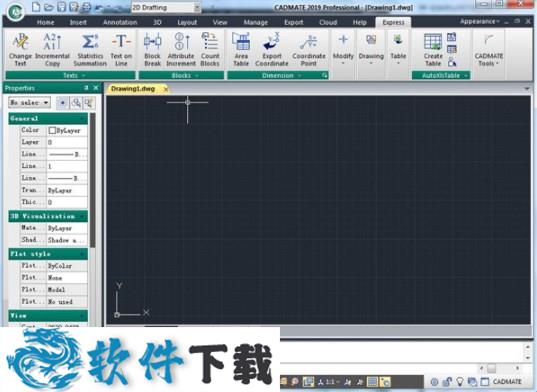Click the Plot style ByColor value

[x=67, y=266]
